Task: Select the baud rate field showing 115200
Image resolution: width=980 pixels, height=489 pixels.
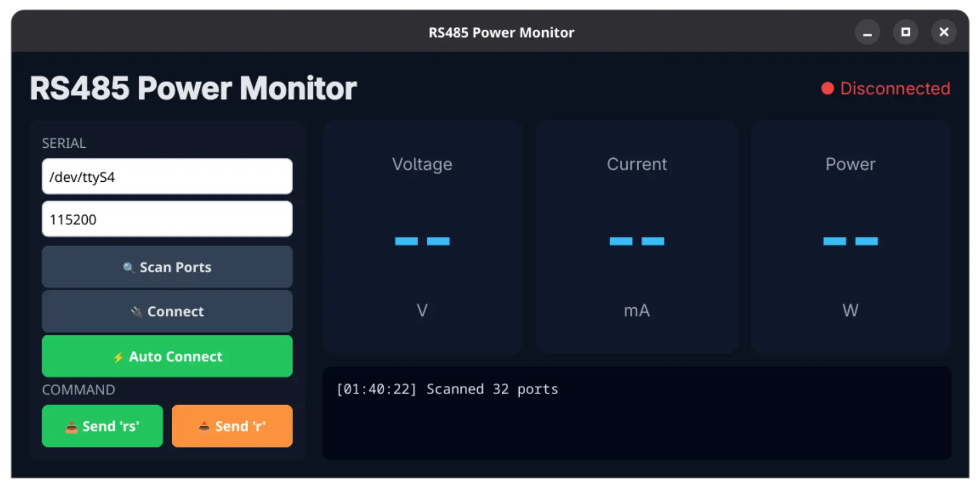Action: click(x=167, y=218)
